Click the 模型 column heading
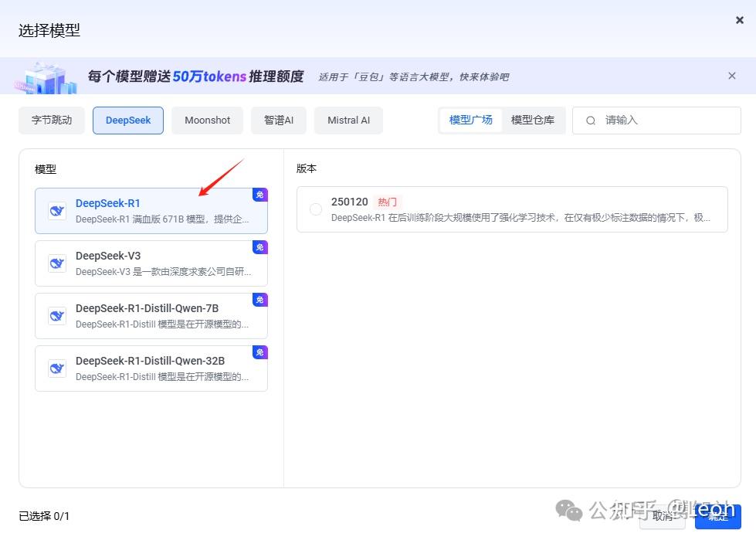 point(46,169)
